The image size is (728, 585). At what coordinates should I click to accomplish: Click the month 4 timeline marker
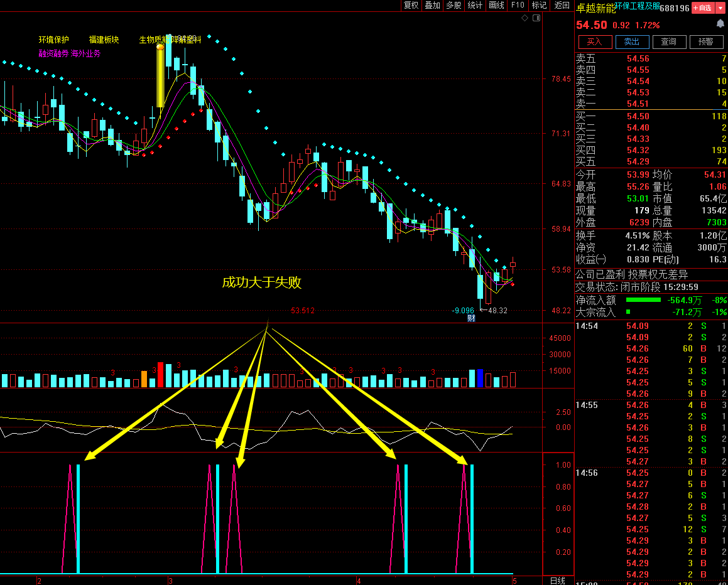(x=359, y=581)
